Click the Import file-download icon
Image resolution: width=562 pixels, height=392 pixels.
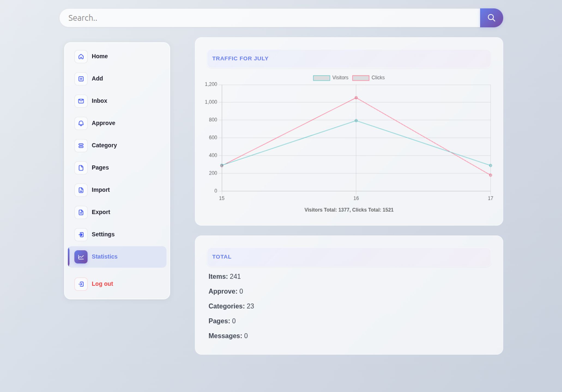[81, 190]
